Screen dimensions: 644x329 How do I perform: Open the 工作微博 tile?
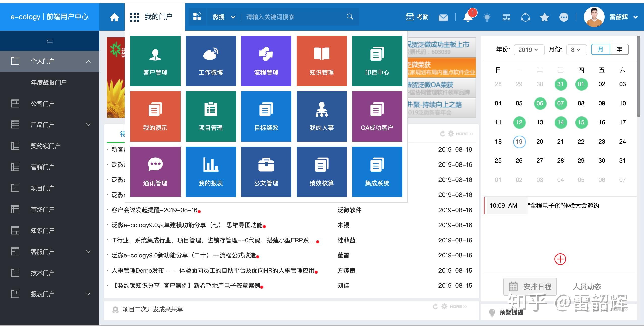click(x=211, y=61)
